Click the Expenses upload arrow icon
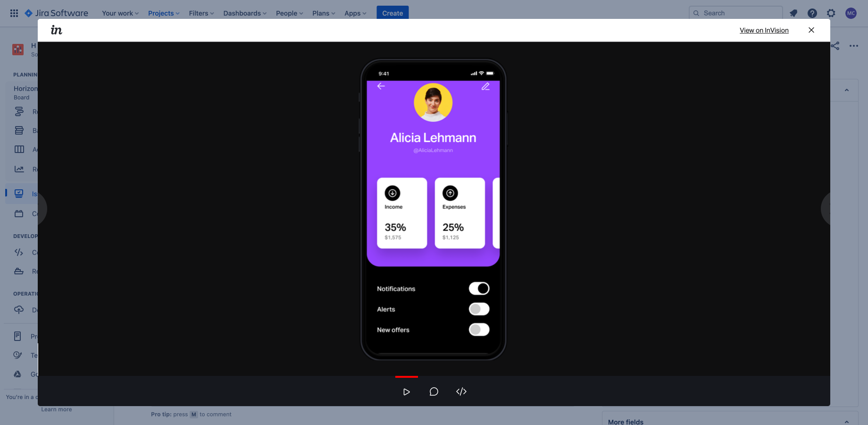 450,193
